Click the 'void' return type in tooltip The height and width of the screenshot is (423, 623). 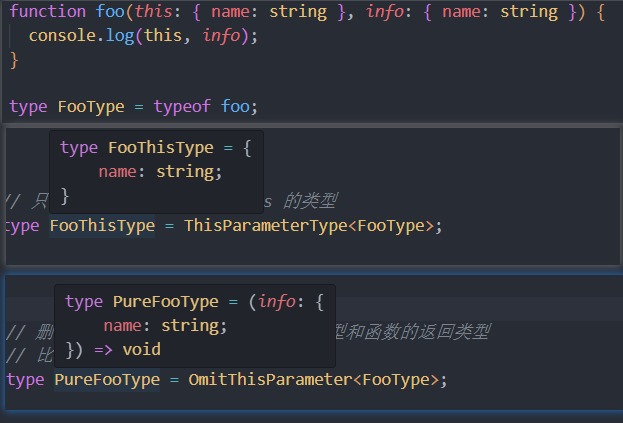pos(141,350)
